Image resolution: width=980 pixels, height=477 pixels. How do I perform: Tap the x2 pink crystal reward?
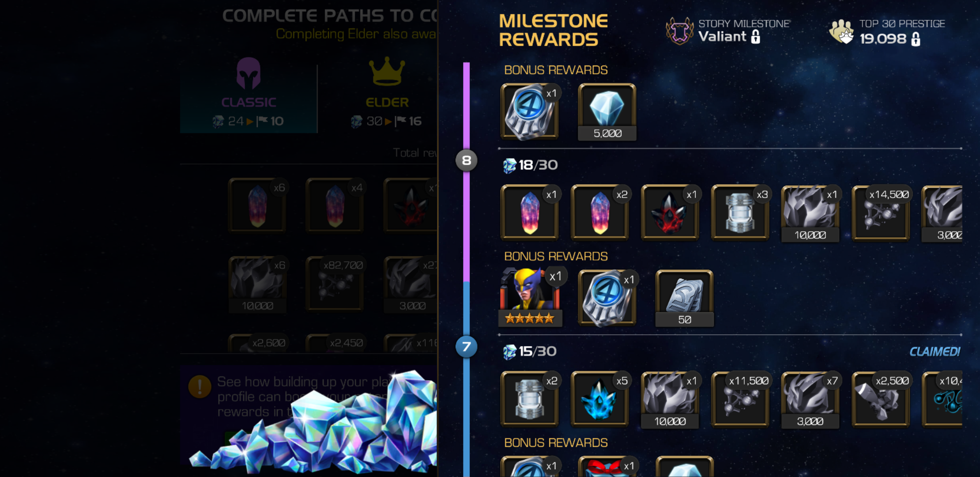click(x=599, y=212)
